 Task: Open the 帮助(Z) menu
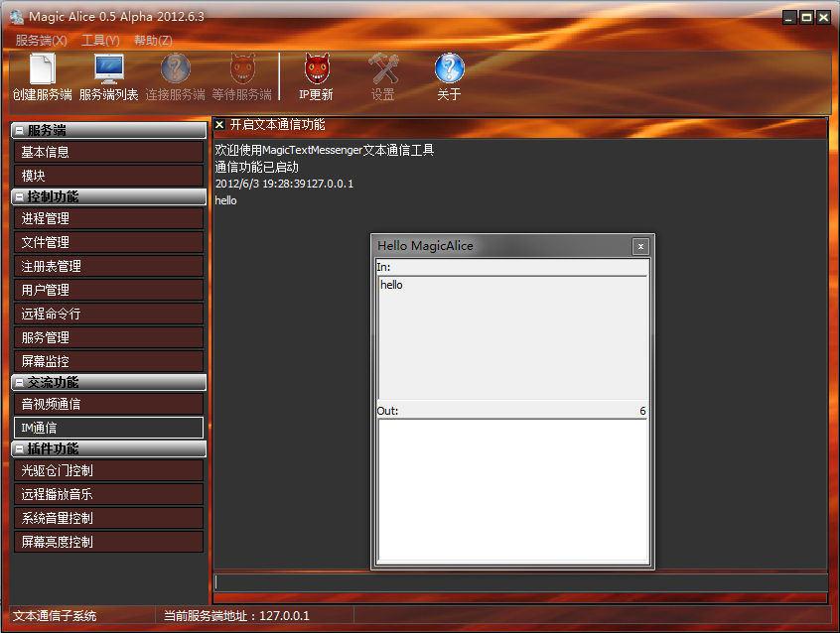(x=153, y=41)
